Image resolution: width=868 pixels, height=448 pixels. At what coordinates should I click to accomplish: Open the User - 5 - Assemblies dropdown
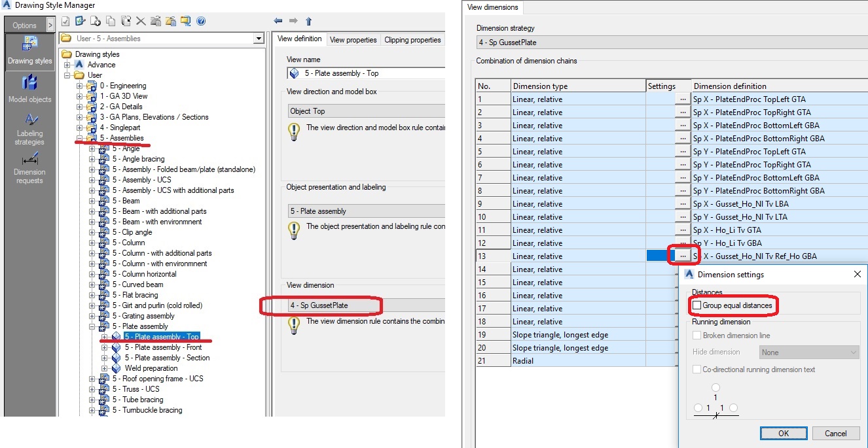[x=259, y=39]
